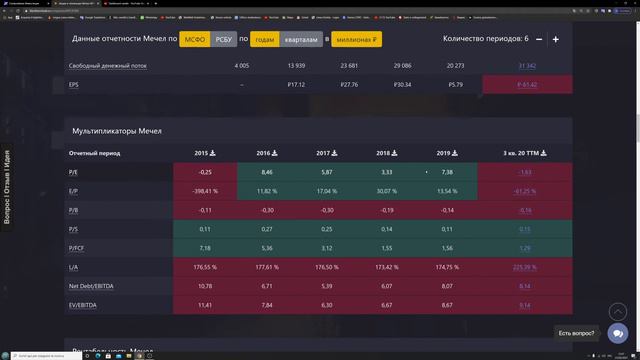Open the Edge icon in the taskbar
640x360 pixels.
tap(98, 356)
